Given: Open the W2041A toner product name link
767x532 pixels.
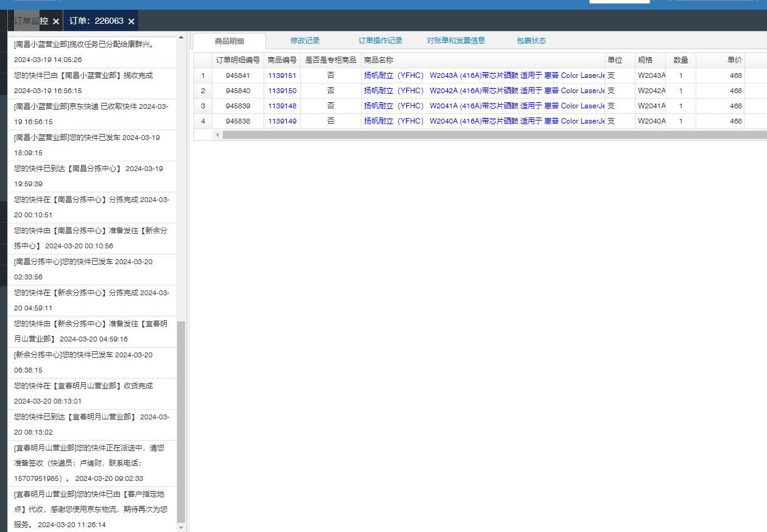Looking at the screenshot, I should tap(484, 106).
